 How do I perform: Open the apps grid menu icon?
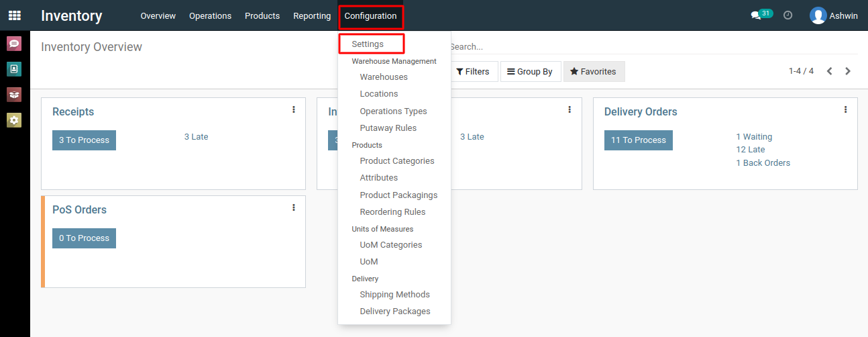(x=14, y=15)
